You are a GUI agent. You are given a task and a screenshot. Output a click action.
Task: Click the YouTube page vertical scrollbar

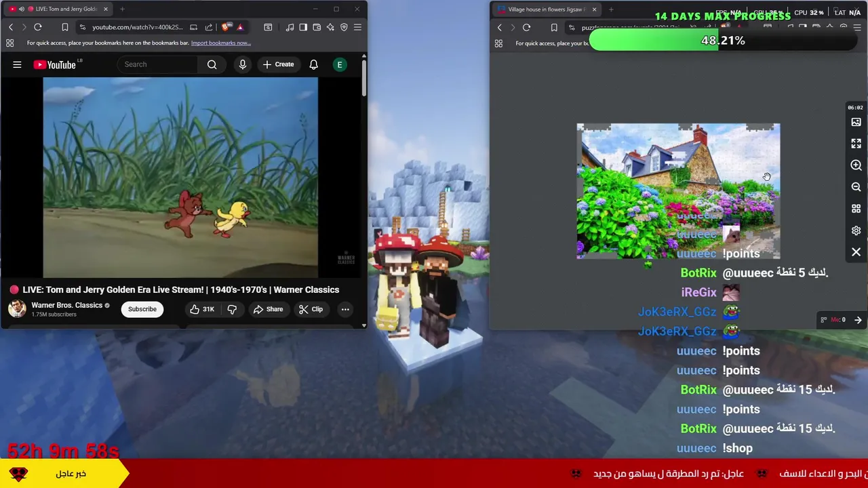pos(363,78)
